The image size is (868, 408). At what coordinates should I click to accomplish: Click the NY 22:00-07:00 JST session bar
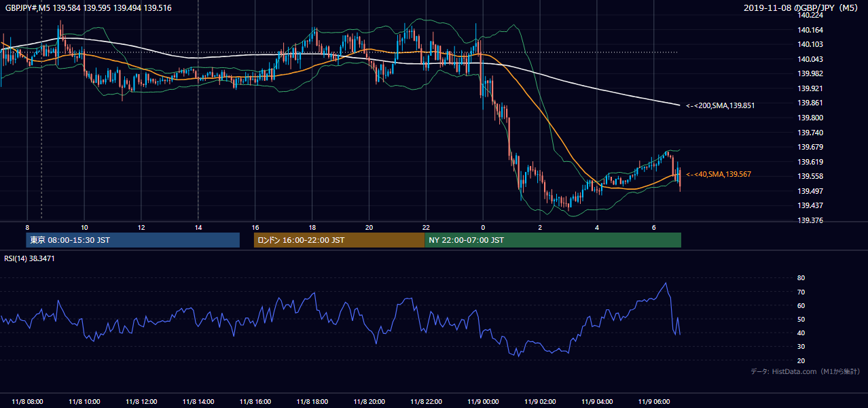click(x=553, y=240)
